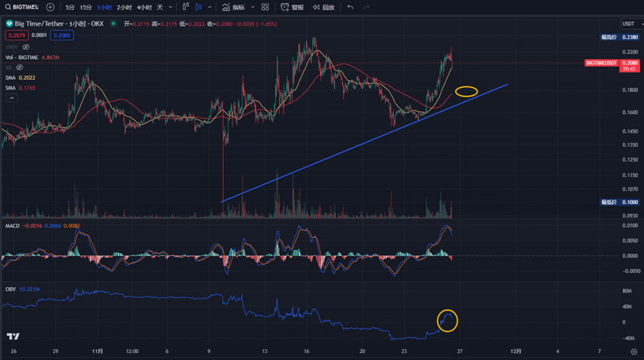
Task: Expand the chart style dropdown arrow
Action: [x=210, y=7]
